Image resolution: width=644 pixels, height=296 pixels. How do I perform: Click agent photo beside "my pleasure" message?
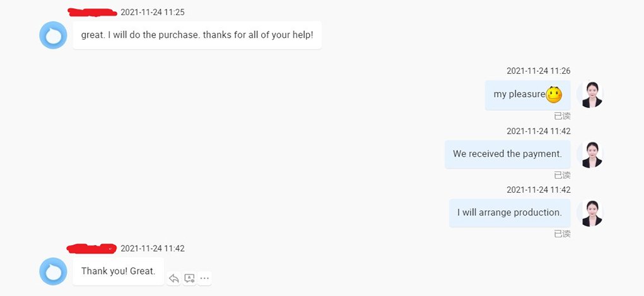[591, 94]
